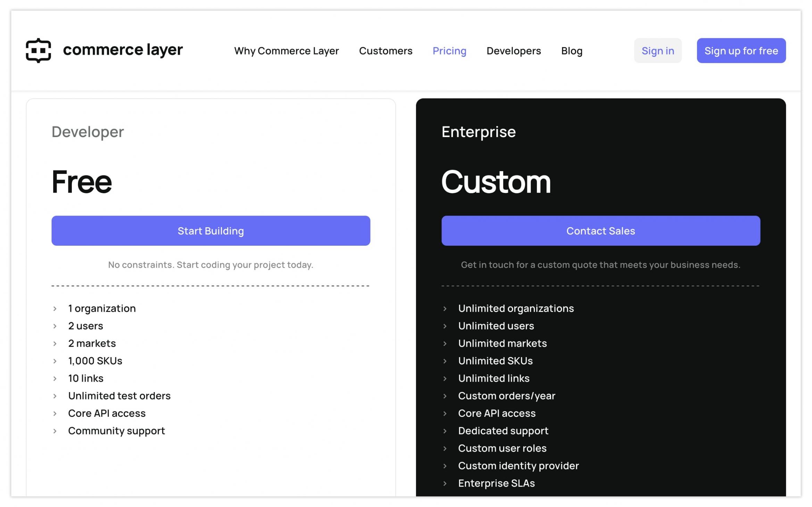Screen dimensions: 812x507
Task: Click the 'Community support' text
Action: [117, 431]
